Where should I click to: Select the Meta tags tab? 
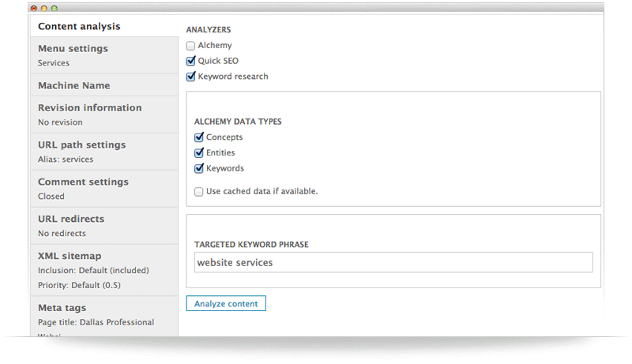pos(104,316)
